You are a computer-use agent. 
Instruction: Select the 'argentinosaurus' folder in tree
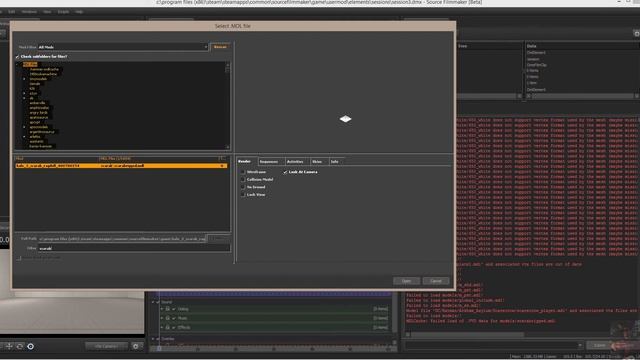click(42, 132)
